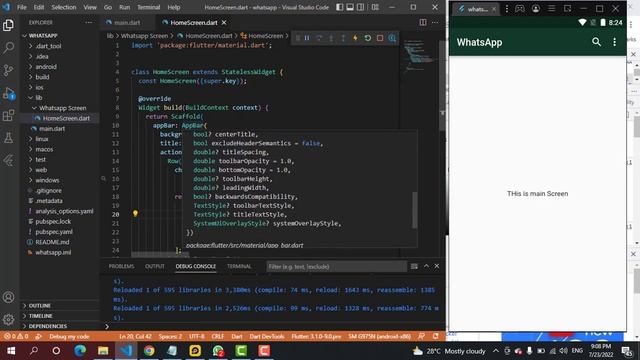The height and width of the screenshot is (360, 640).
Task: Open the File menu
Action: point(22,7)
